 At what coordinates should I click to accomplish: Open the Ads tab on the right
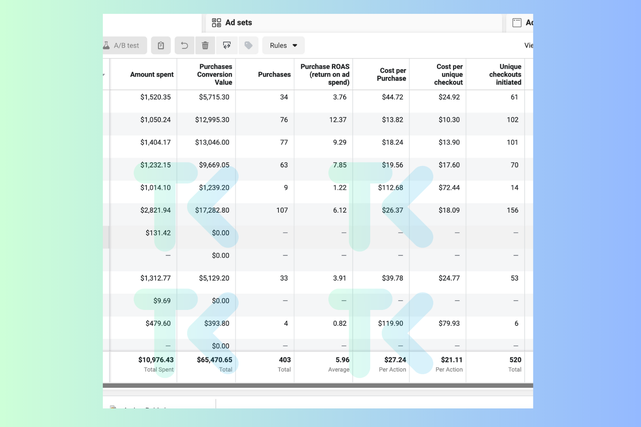[x=522, y=22]
